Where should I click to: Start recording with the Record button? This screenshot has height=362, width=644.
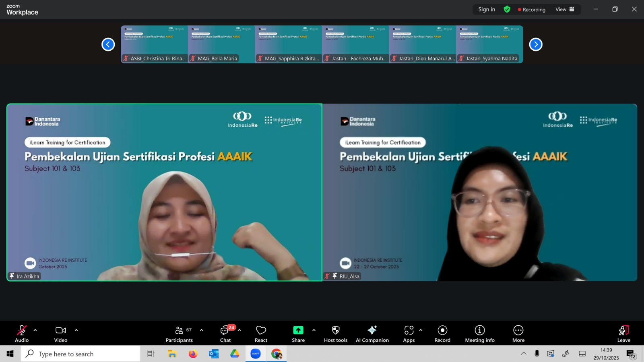click(x=442, y=334)
